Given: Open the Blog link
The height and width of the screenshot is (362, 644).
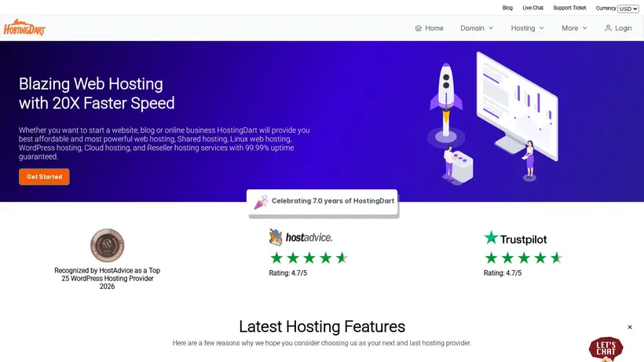Looking at the screenshot, I should pyautogui.click(x=507, y=8).
